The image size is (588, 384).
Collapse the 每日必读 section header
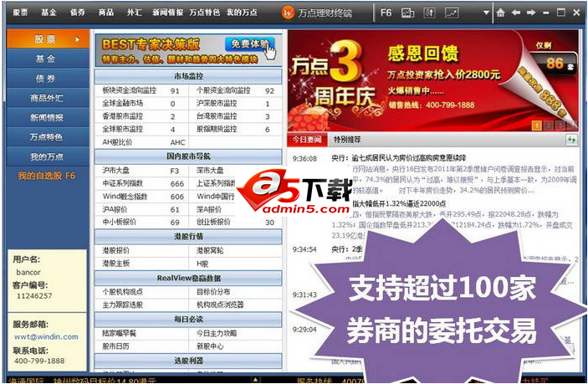coord(188,320)
